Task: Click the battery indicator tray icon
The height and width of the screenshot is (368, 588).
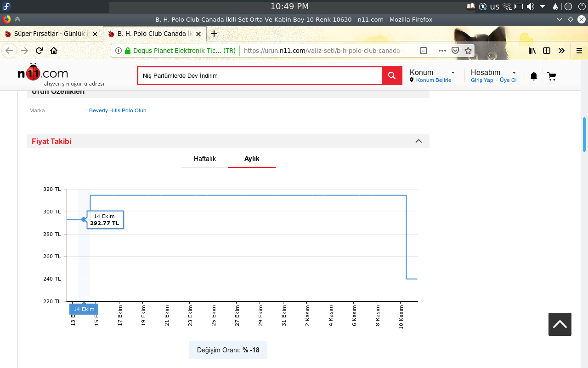Action: click(x=519, y=6)
